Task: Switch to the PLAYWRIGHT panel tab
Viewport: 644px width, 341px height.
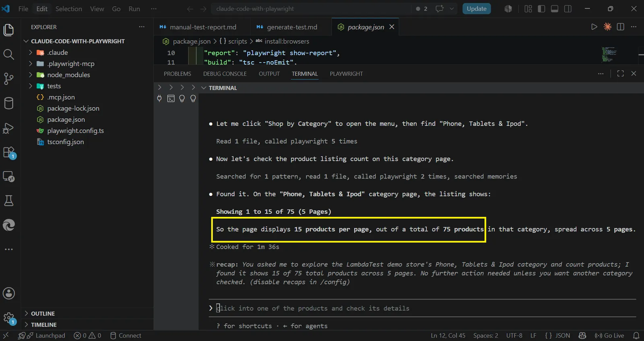Action: [346, 74]
